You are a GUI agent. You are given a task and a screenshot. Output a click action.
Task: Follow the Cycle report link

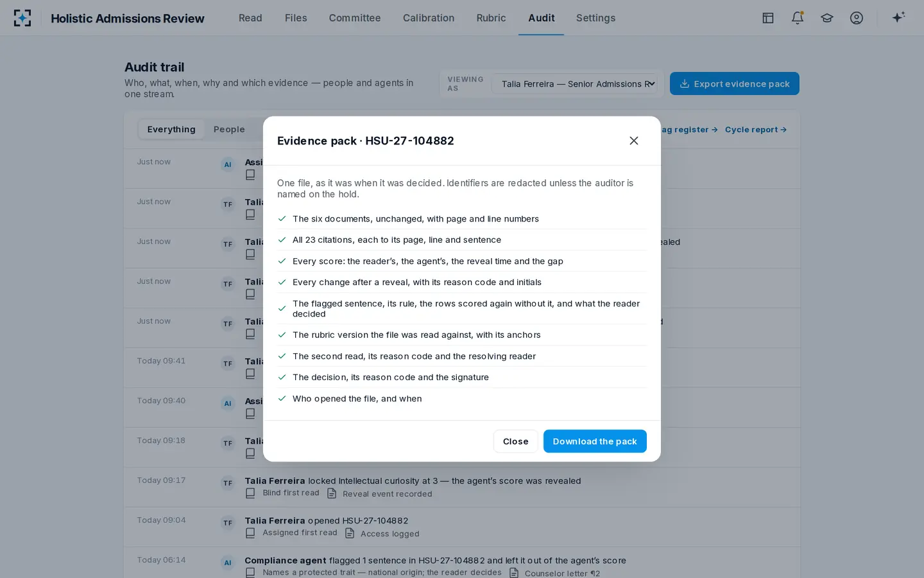click(x=756, y=130)
